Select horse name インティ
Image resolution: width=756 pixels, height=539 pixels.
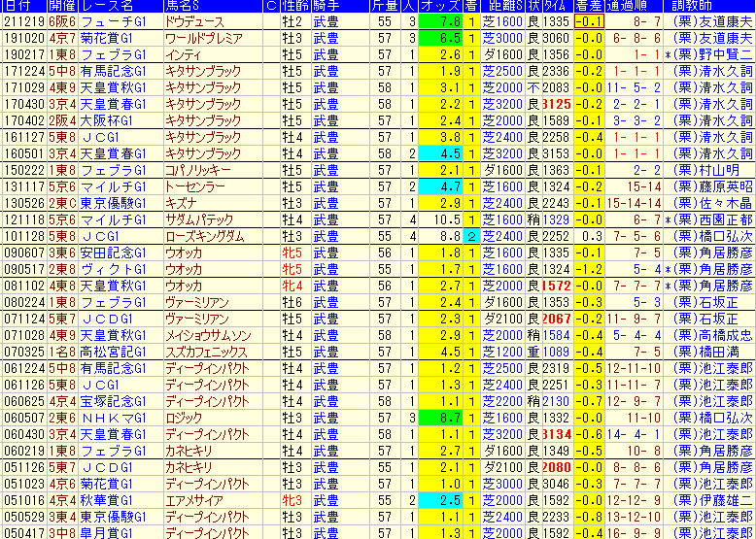point(183,55)
